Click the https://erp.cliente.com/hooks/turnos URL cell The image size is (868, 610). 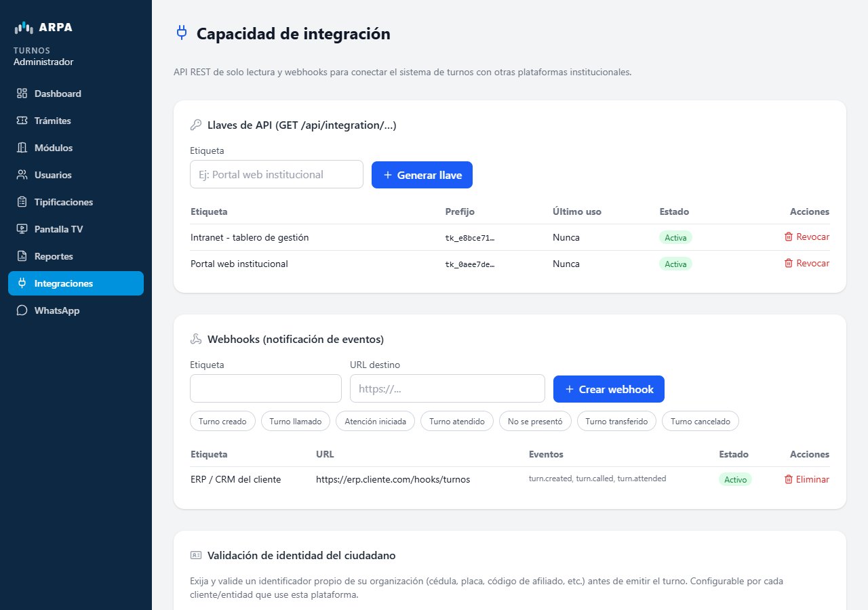coord(393,479)
